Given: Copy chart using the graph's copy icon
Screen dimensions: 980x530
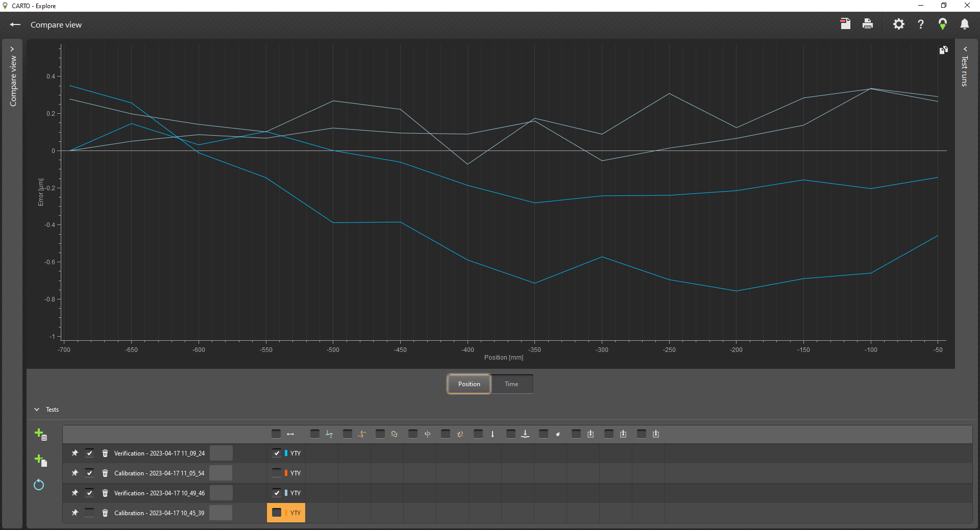Looking at the screenshot, I should [943, 50].
